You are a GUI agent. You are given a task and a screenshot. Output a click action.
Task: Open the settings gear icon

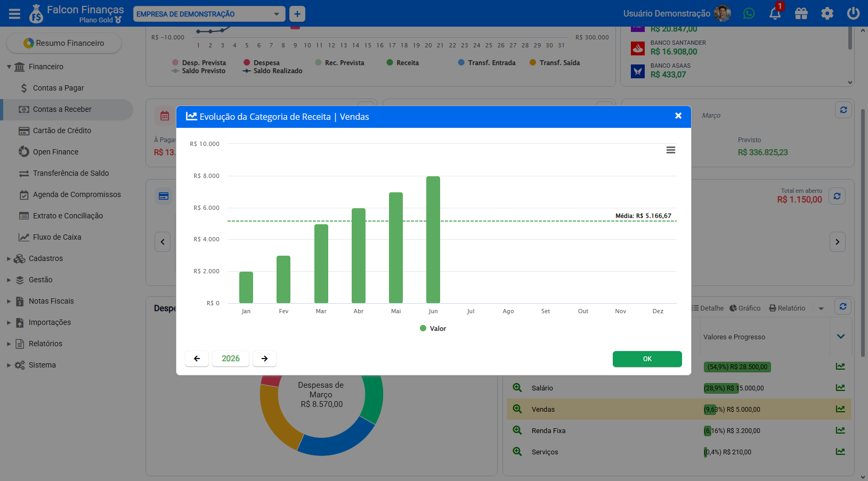click(x=827, y=13)
